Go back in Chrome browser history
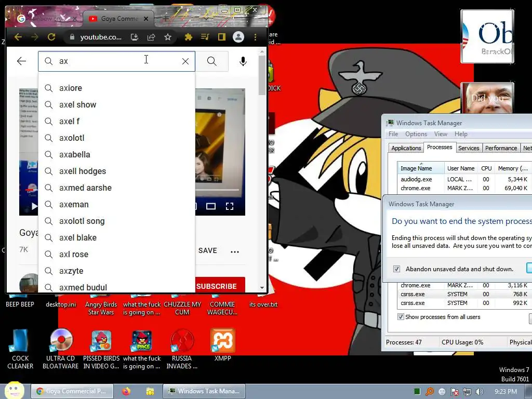This screenshot has width=532, height=399. 18,37
